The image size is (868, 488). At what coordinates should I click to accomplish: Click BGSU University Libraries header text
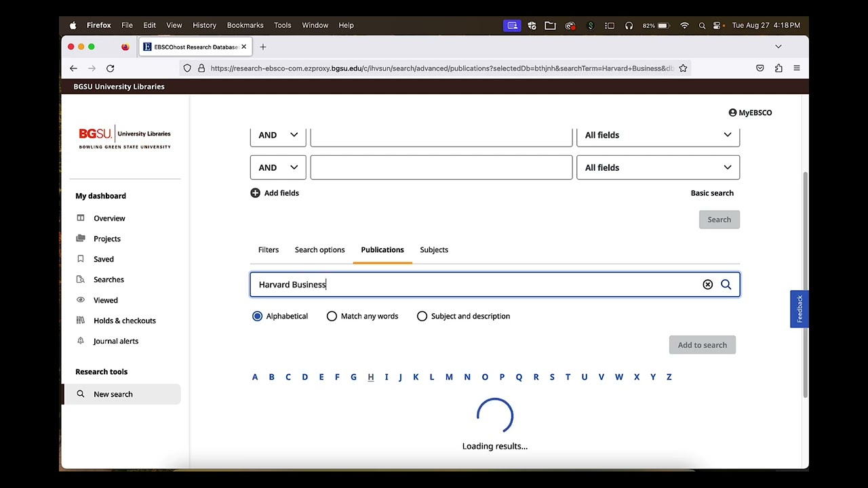coord(119,87)
